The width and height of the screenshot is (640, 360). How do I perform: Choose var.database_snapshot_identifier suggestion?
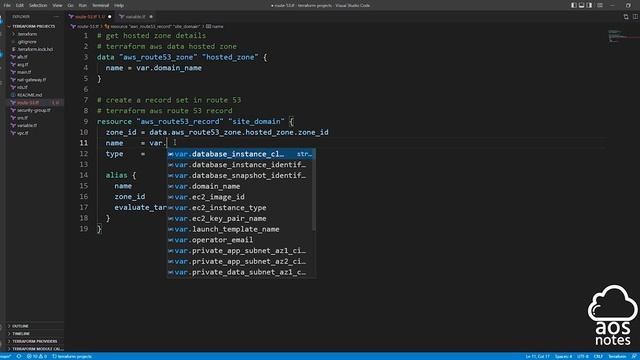[240, 176]
